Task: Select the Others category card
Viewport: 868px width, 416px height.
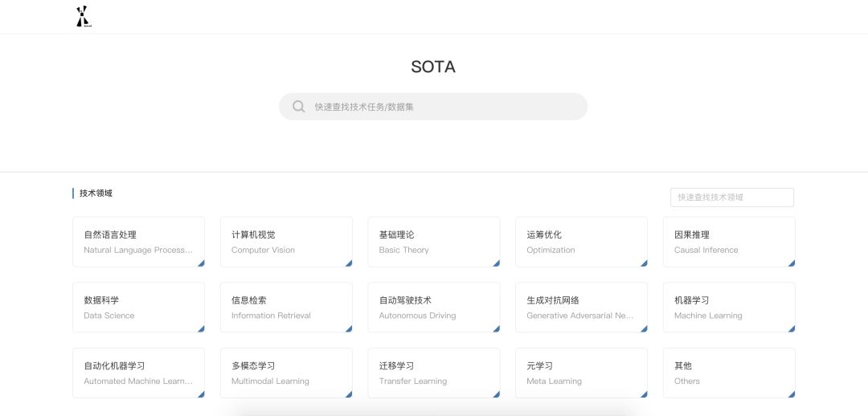Action: (729, 373)
